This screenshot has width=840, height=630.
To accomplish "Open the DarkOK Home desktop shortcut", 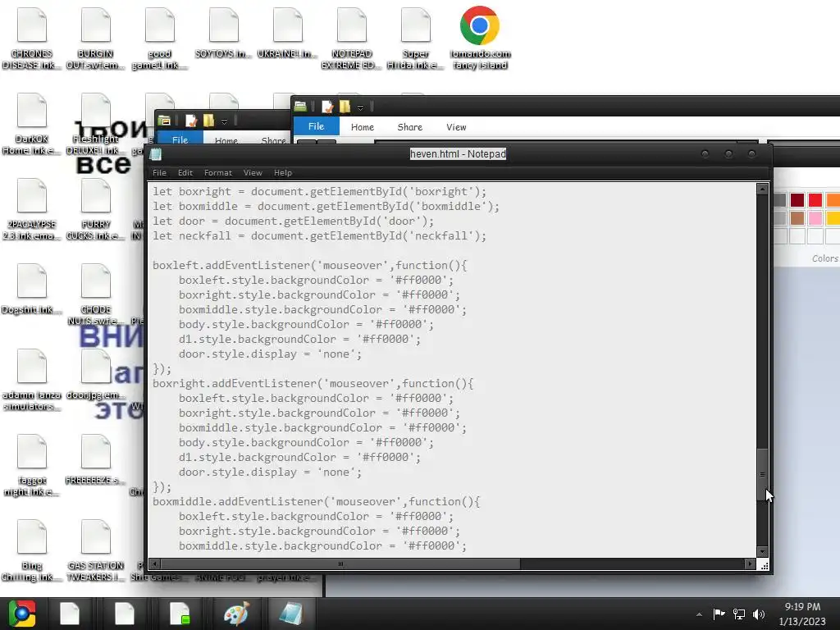I will (32, 123).
